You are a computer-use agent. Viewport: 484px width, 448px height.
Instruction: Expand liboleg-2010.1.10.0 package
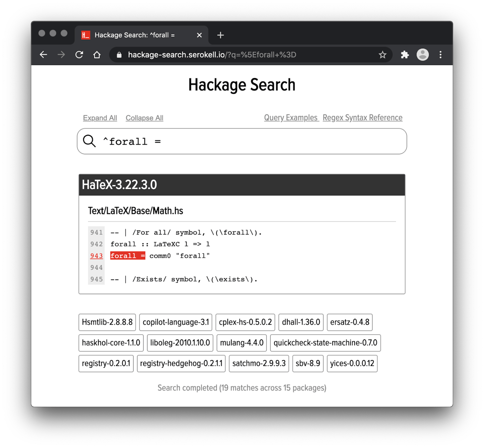point(180,343)
